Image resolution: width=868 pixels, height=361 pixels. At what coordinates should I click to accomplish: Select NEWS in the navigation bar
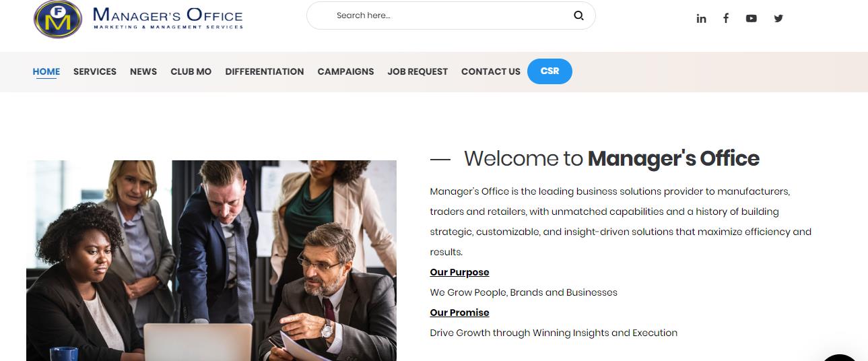tap(143, 71)
